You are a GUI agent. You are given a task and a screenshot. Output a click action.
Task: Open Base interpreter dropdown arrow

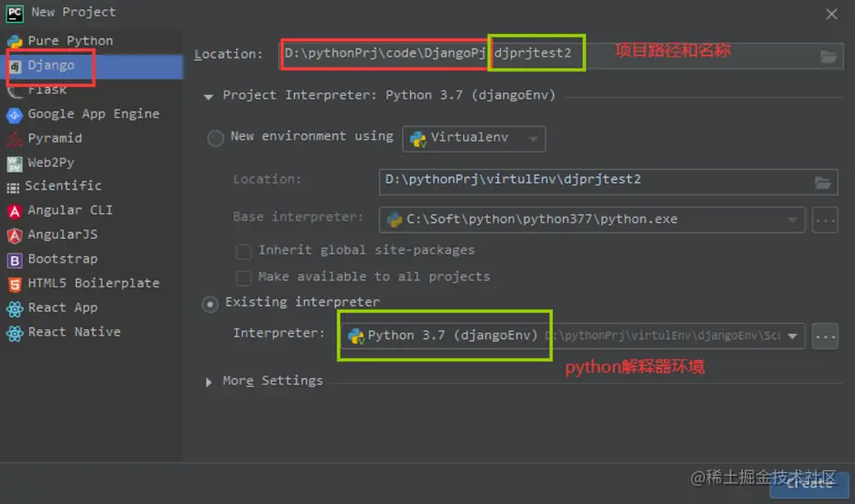click(x=792, y=220)
